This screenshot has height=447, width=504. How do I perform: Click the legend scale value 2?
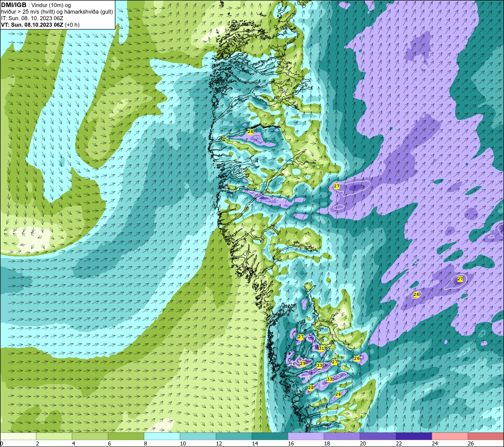click(x=38, y=443)
